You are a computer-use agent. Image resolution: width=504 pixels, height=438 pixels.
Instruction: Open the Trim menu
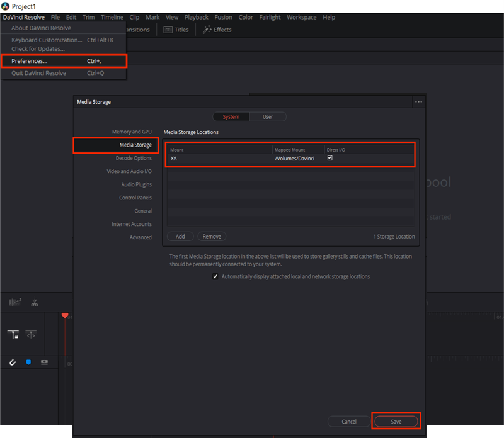(88, 18)
